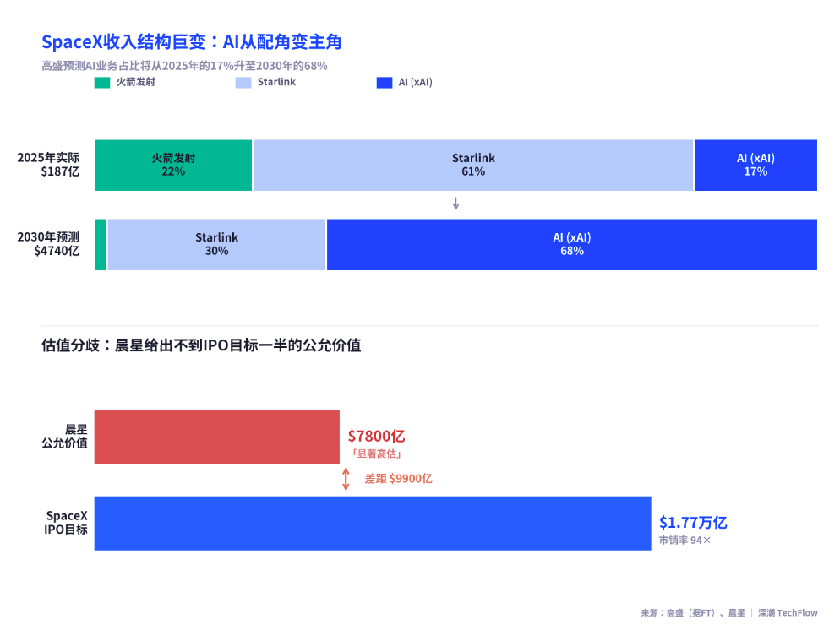840x641 pixels.
Task: Click the 2030年预测 $4740亿 row label
Action: (48, 244)
